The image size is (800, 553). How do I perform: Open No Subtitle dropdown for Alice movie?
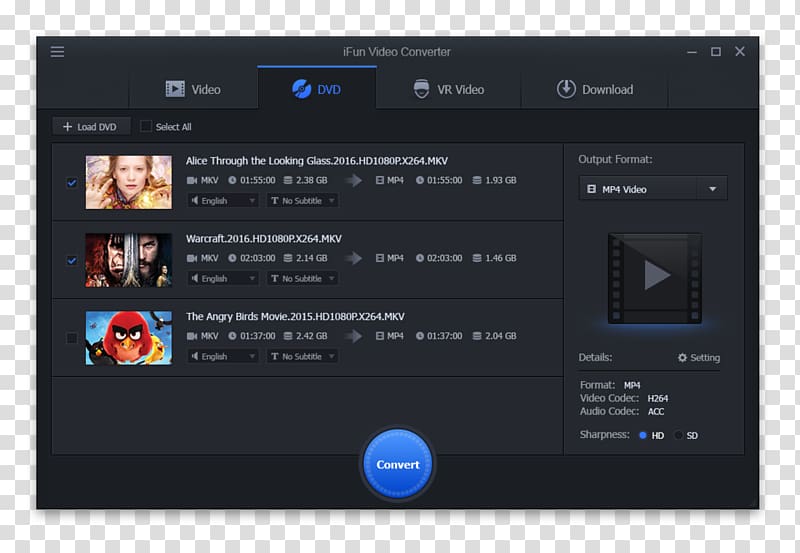click(303, 200)
